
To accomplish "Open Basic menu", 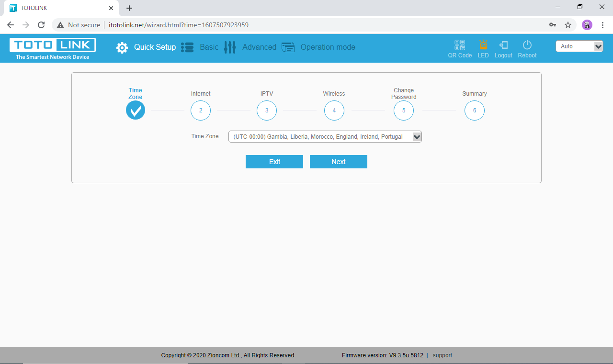I will coord(209,47).
